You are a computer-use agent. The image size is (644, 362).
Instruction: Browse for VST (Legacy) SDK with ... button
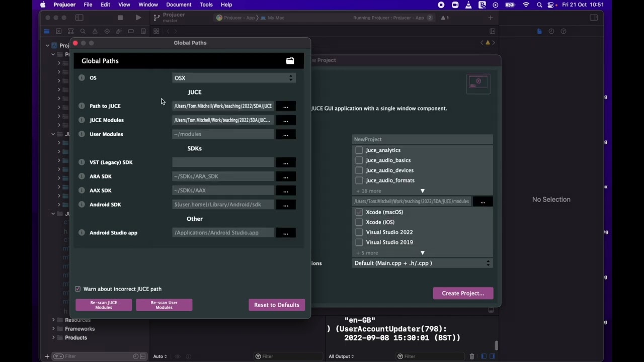(285, 162)
